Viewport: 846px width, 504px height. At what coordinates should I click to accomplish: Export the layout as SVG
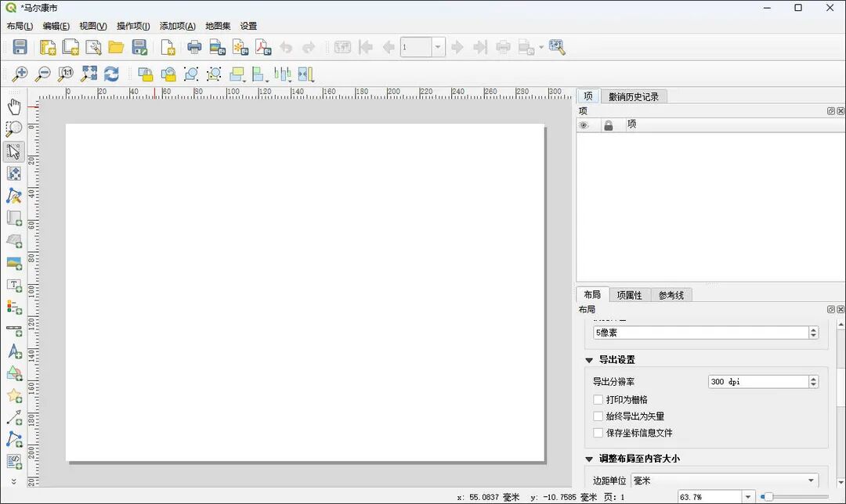click(x=240, y=48)
